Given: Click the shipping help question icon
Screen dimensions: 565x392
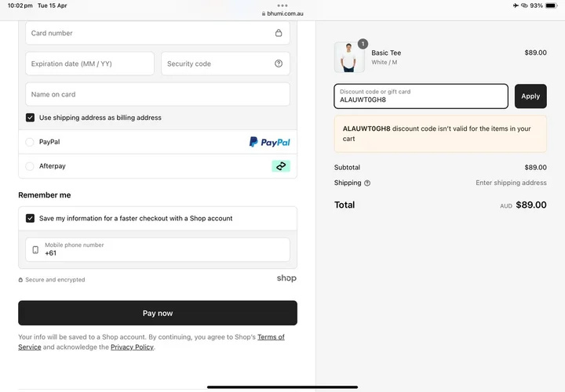Looking at the screenshot, I should (367, 183).
